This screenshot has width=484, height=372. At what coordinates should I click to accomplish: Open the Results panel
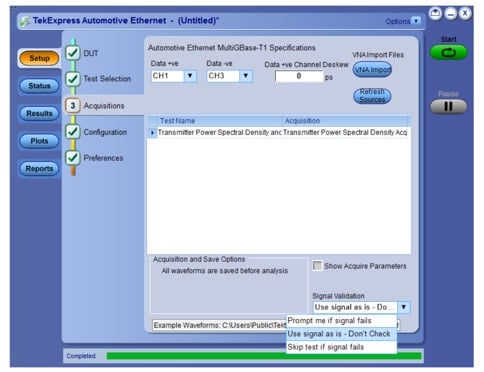pyautogui.click(x=39, y=113)
